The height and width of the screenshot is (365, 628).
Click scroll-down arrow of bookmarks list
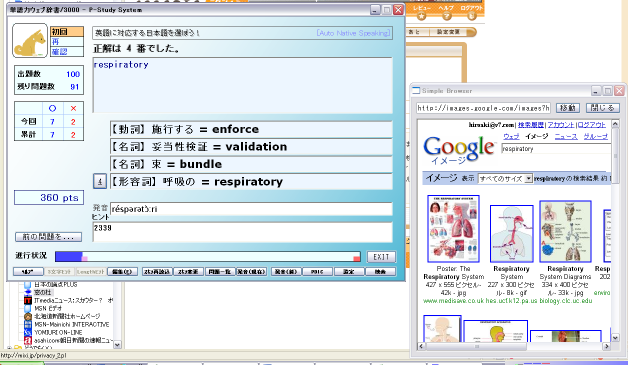[x=117, y=344]
